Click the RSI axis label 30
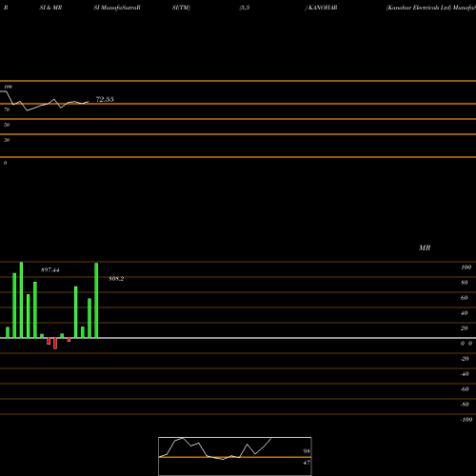The width and height of the screenshot is (476, 476). (x=7, y=140)
